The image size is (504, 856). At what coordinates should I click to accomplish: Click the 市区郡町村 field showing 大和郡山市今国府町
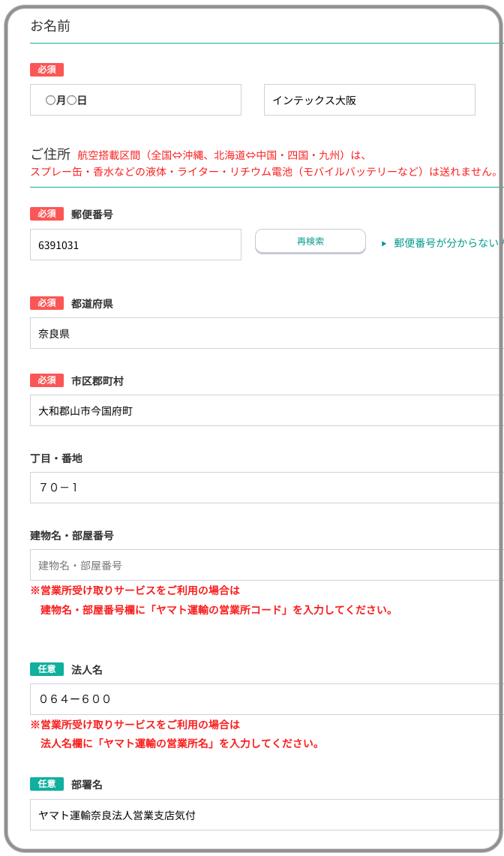[266, 411]
